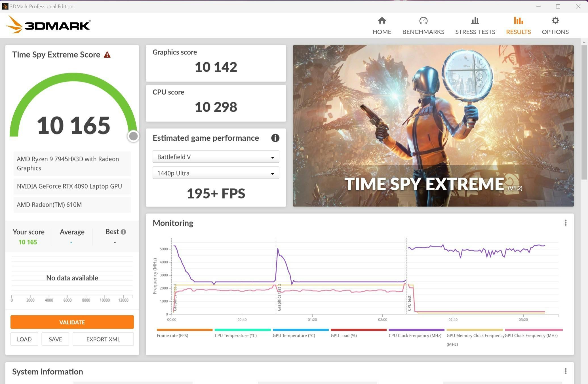This screenshot has height=384, width=588.
Task: Switch to the Results tab
Action: tap(518, 26)
